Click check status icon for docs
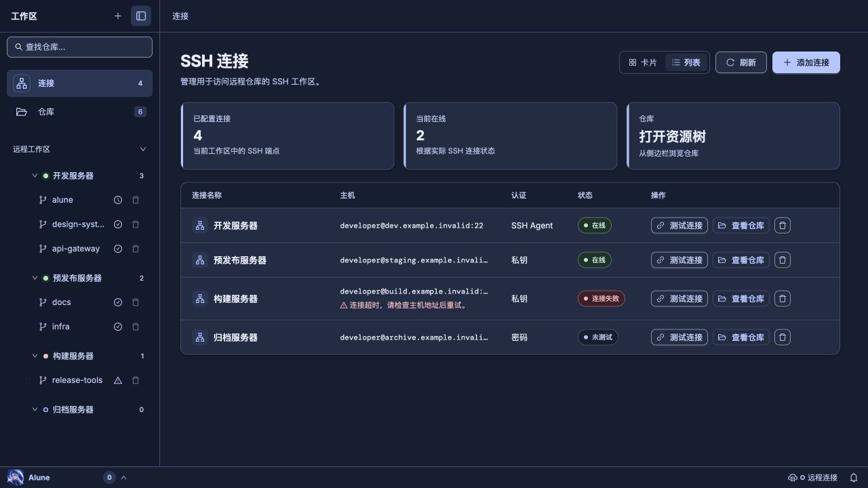 coord(118,302)
